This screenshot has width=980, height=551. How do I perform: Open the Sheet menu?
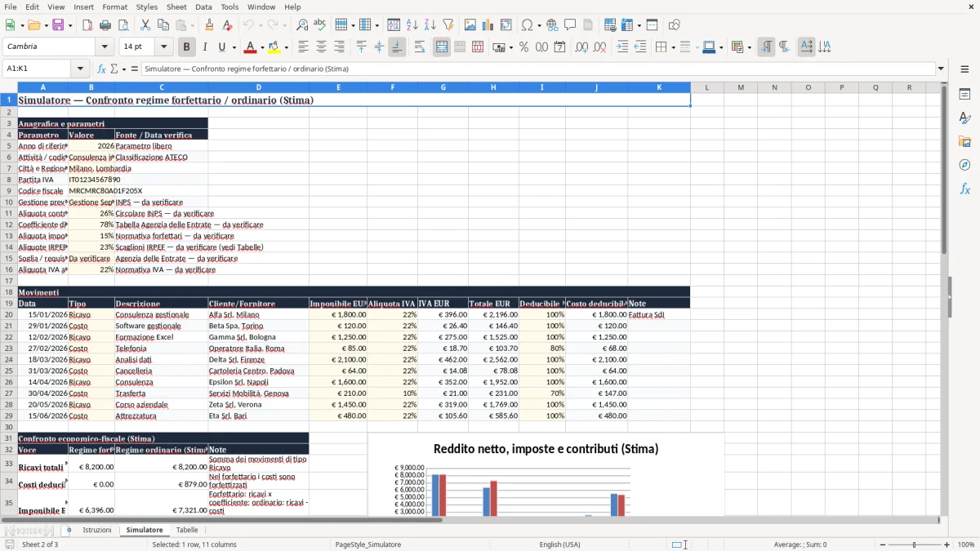[x=177, y=7]
